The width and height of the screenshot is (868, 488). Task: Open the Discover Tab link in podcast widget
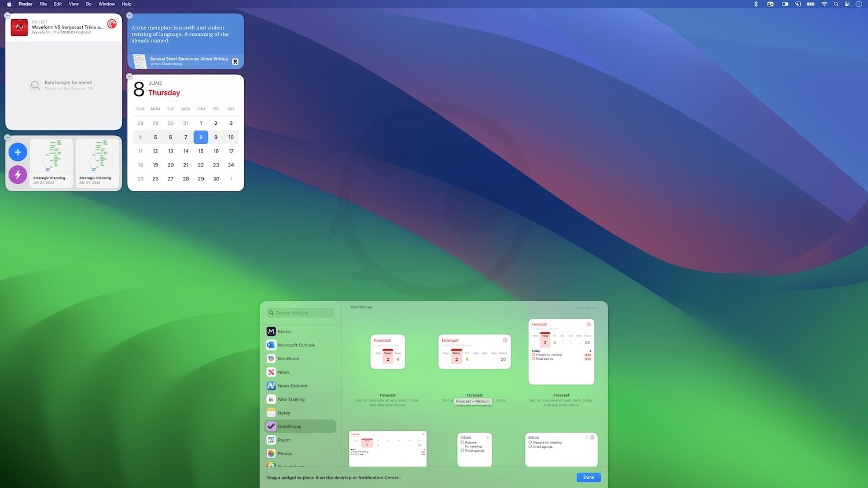(68, 88)
